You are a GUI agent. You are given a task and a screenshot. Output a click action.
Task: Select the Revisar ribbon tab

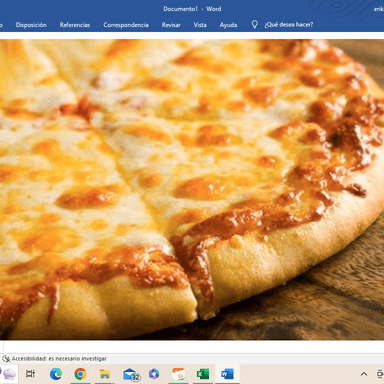click(171, 25)
